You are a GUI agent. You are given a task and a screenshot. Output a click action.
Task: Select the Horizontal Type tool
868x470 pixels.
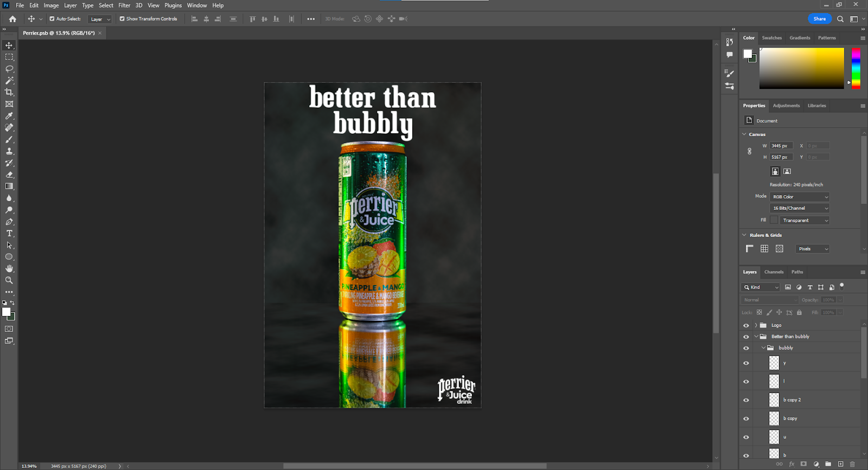9,234
